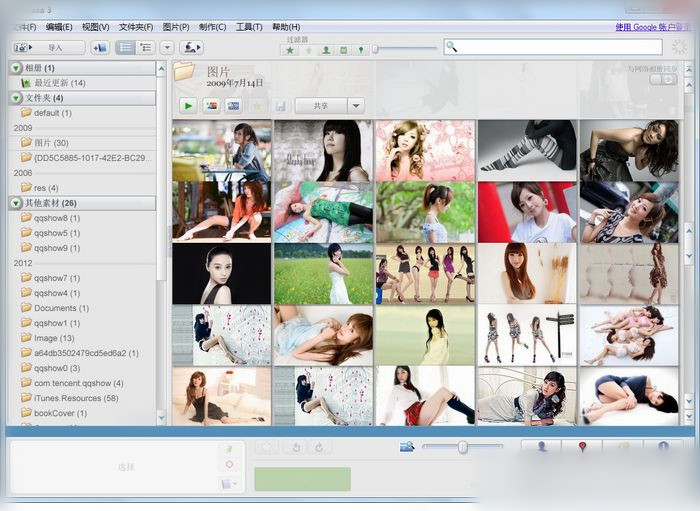The image size is (700, 511).
Task: Play the folder slideshow
Action: [x=188, y=106]
